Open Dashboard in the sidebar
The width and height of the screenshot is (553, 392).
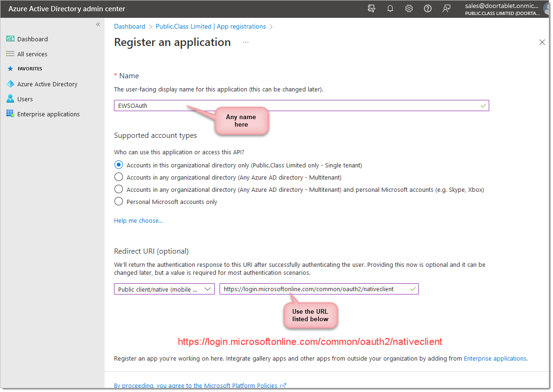pos(32,39)
